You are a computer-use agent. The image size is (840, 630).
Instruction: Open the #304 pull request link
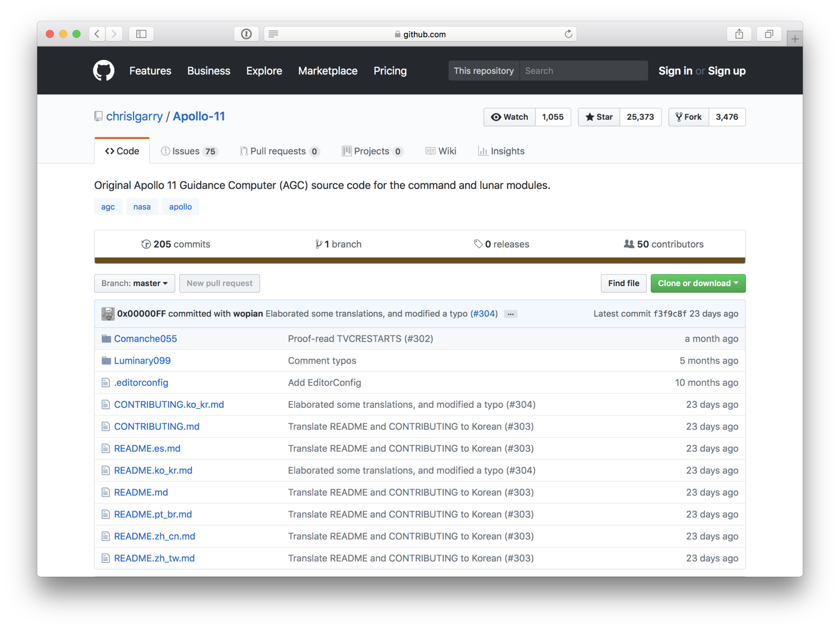484,314
